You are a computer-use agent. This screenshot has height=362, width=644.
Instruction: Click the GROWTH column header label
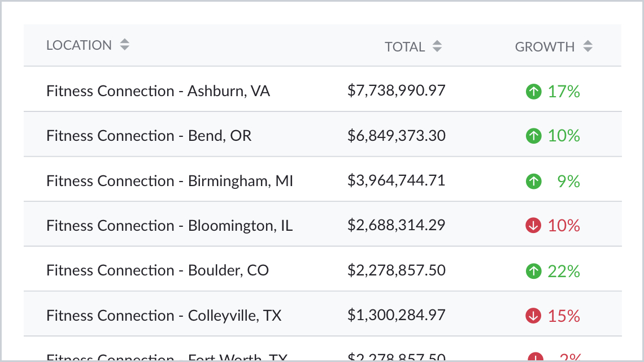[545, 47]
